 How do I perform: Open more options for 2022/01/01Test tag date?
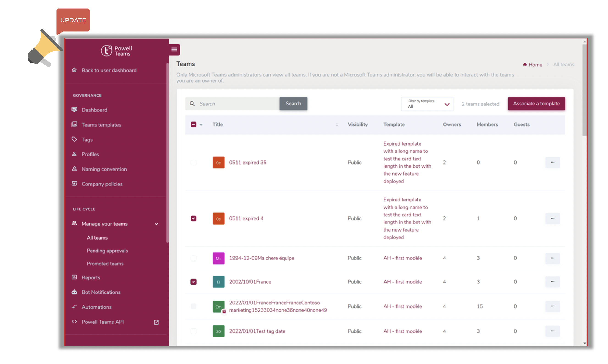point(552,331)
